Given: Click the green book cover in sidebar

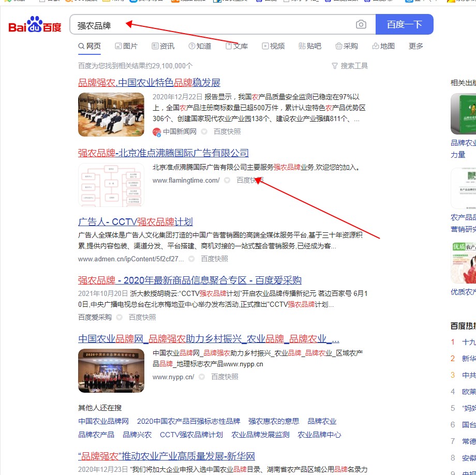Looking at the screenshot, I should [463, 114].
